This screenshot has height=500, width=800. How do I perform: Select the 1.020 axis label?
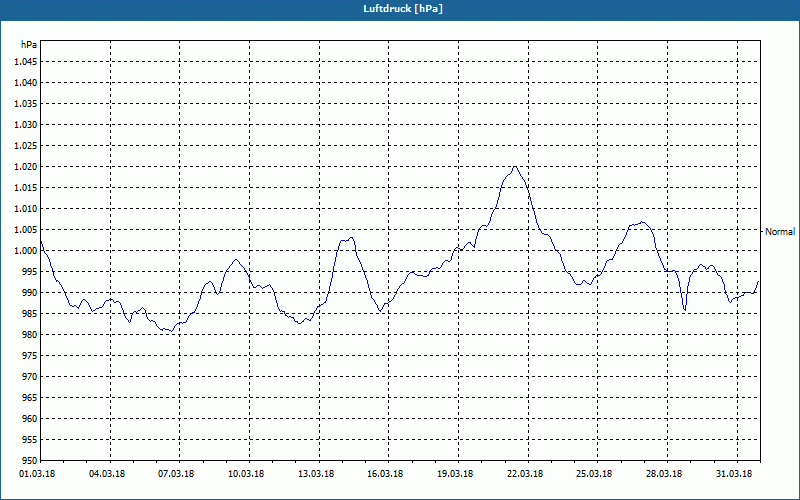pyautogui.click(x=26, y=167)
